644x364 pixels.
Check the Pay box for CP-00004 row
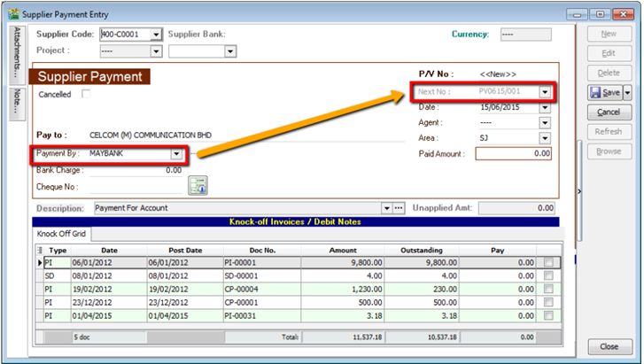pyautogui.click(x=549, y=289)
